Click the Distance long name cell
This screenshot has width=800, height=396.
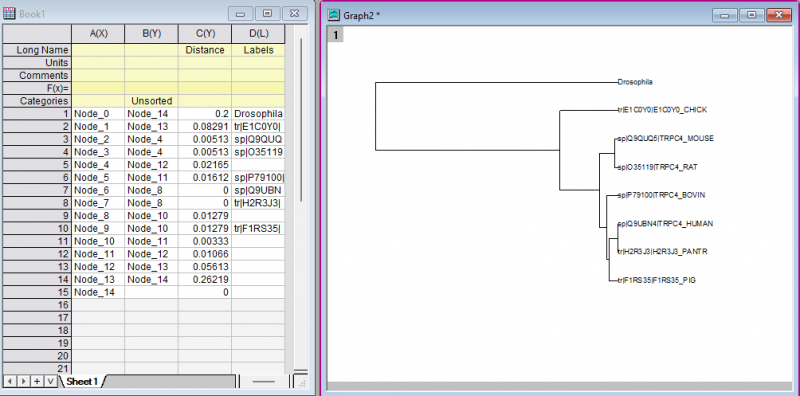point(205,50)
